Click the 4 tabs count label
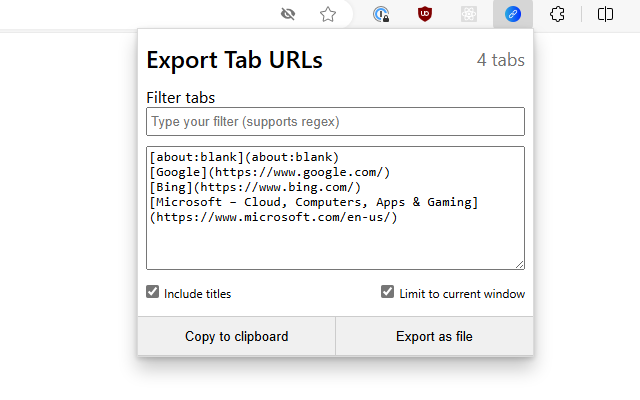This screenshot has width=640, height=400. point(500,60)
